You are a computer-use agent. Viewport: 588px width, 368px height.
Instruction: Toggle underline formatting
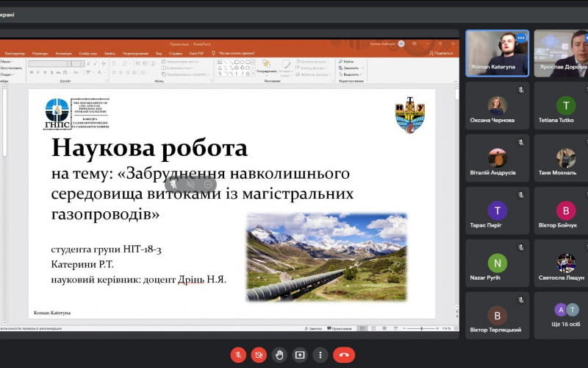tap(45, 72)
